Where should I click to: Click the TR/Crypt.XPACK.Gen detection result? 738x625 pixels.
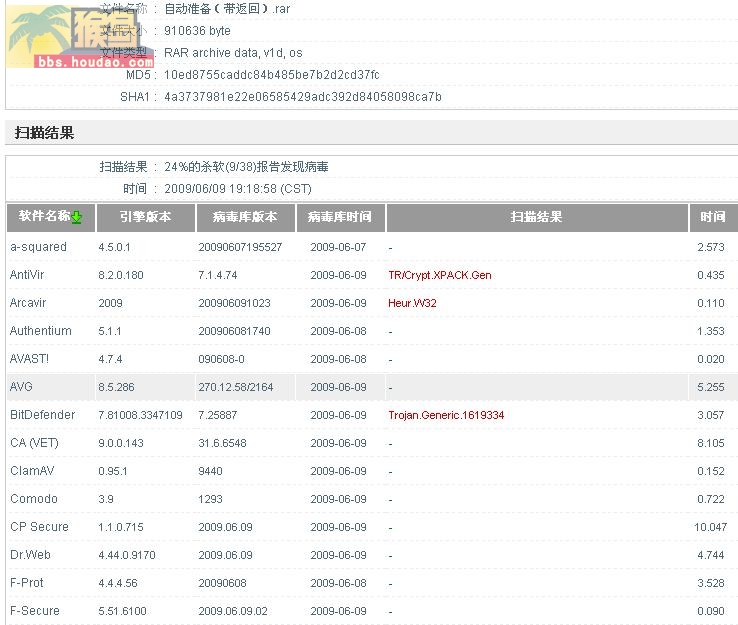click(x=440, y=275)
